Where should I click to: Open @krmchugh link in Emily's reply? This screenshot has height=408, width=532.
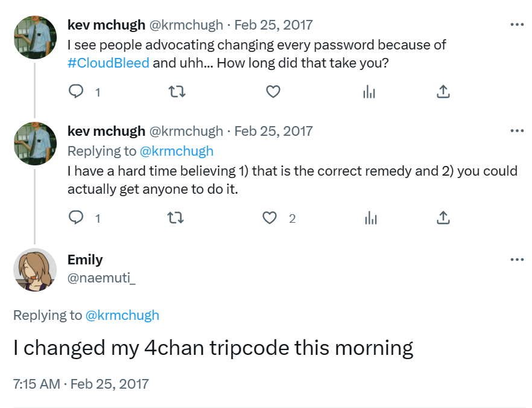[122, 315]
